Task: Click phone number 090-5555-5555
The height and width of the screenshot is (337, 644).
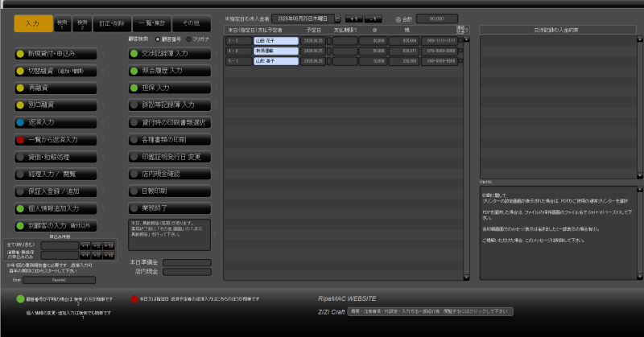Action: pyautogui.click(x=439, y=61)
